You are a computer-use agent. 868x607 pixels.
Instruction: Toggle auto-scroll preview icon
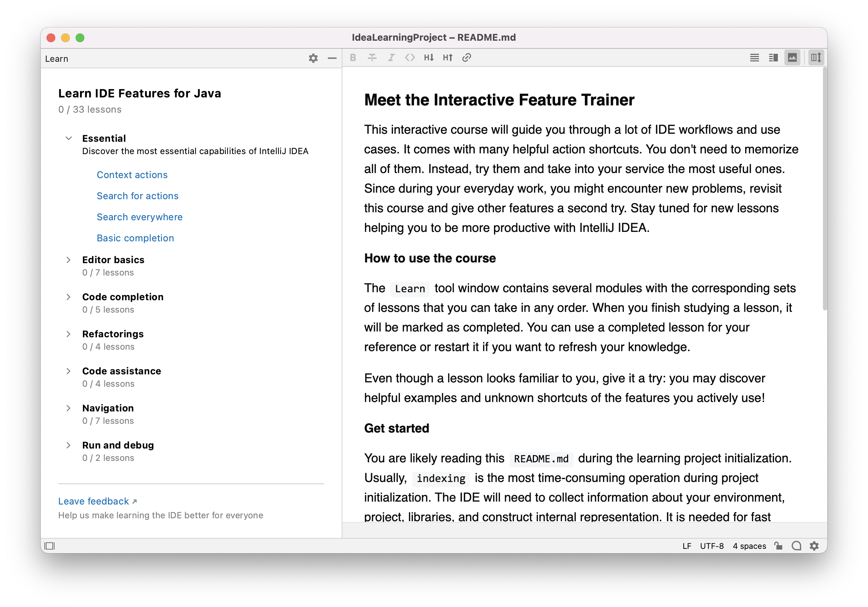(816, 58)
